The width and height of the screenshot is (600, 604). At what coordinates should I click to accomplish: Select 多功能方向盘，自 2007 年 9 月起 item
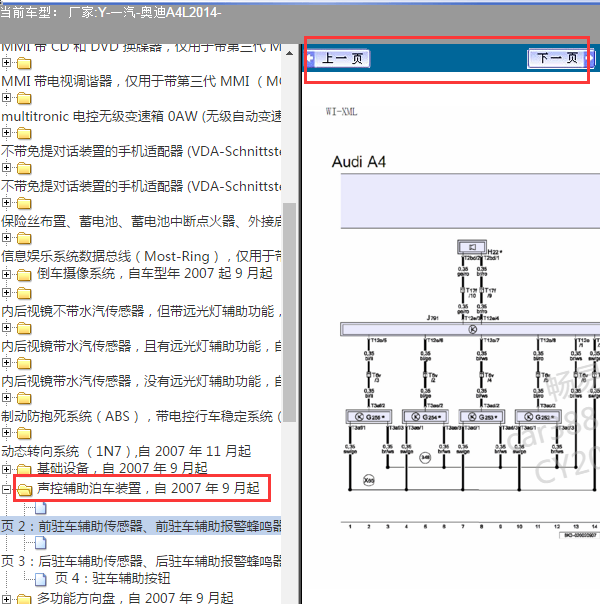135,598
